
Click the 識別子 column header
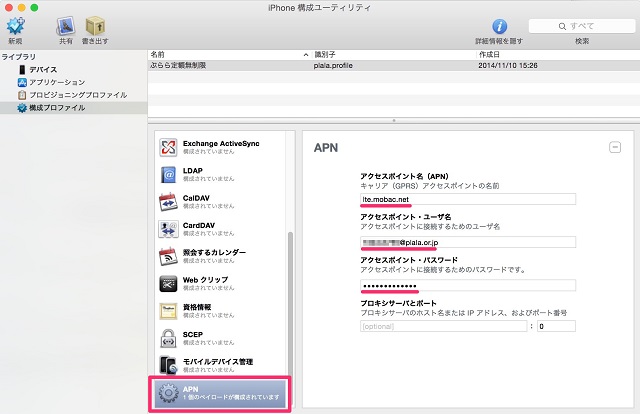393,54
